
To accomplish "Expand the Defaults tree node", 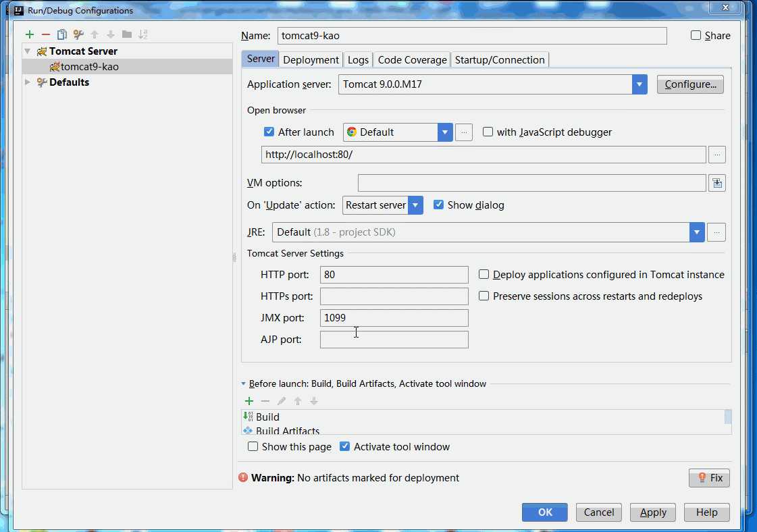I will 28,82.
